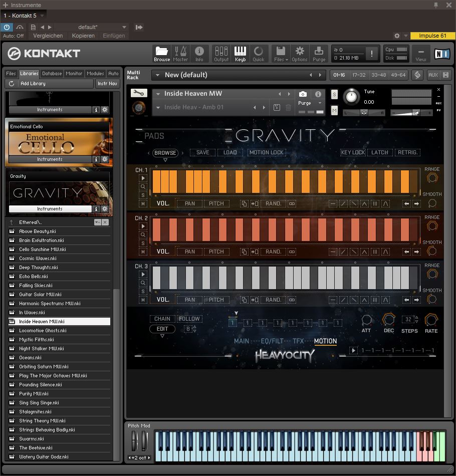Screen dimensions: 456x476
Task: Open the New (default) multi rack menu
Action: click(157, 75)
